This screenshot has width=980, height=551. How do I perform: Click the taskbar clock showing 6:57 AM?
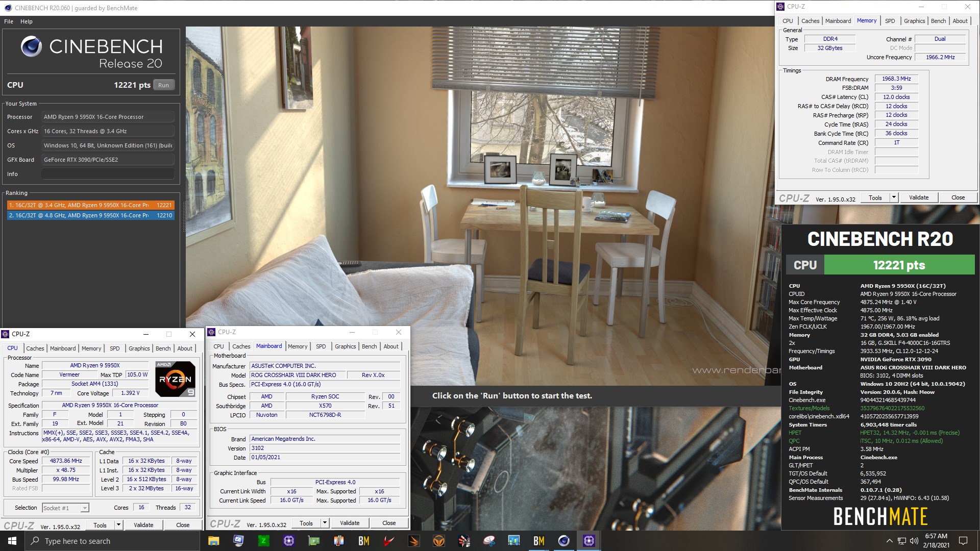click(x=936, y=541)
